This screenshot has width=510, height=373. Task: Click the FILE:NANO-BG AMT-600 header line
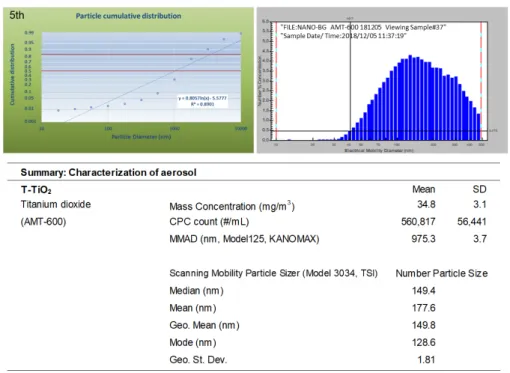tap(363, 27)
